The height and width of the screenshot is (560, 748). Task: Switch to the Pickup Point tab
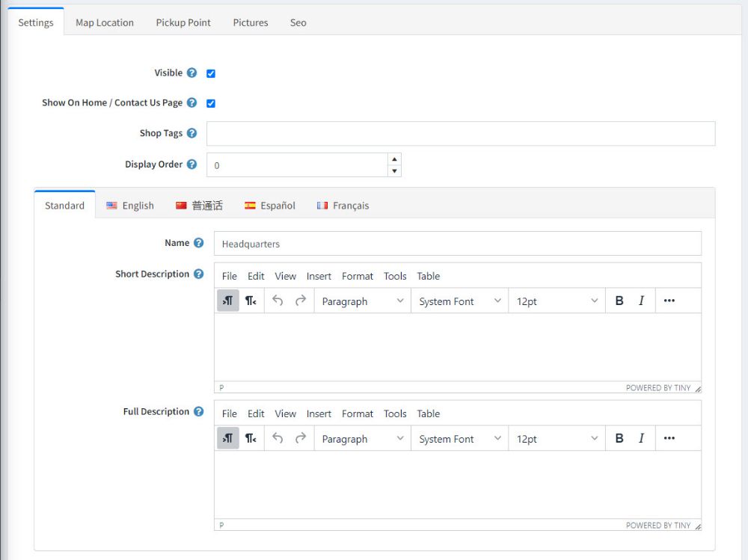183,22
